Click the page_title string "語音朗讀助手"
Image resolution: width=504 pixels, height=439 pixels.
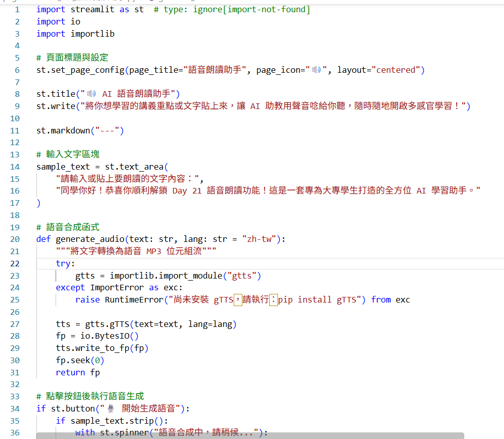click(x=215, y=70)
